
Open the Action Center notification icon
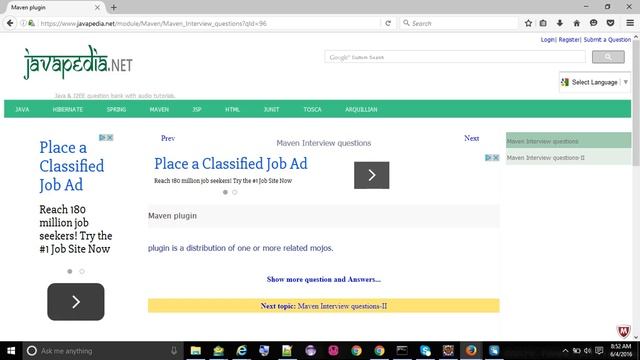[599, 351]
